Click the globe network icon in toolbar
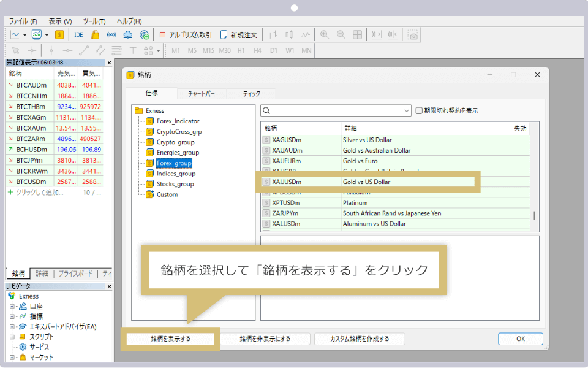This screenshot has height=368, width=588. (x=145, y=35)
